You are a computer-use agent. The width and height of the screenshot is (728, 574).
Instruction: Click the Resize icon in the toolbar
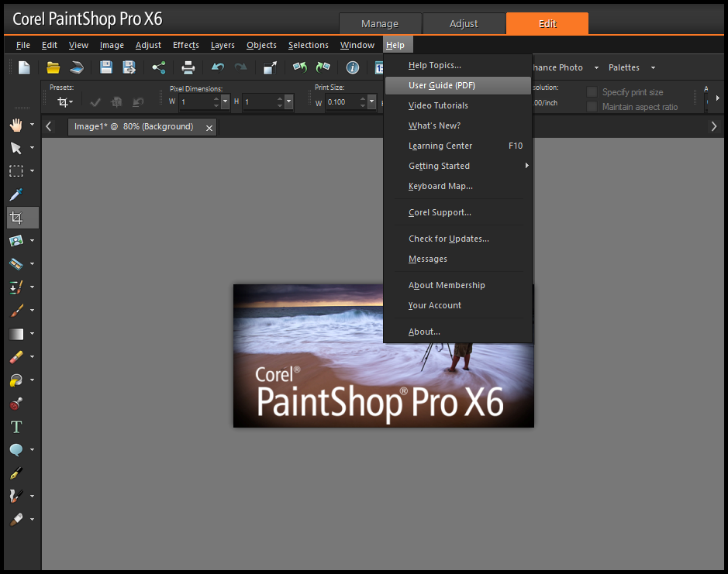coord(271,67)
